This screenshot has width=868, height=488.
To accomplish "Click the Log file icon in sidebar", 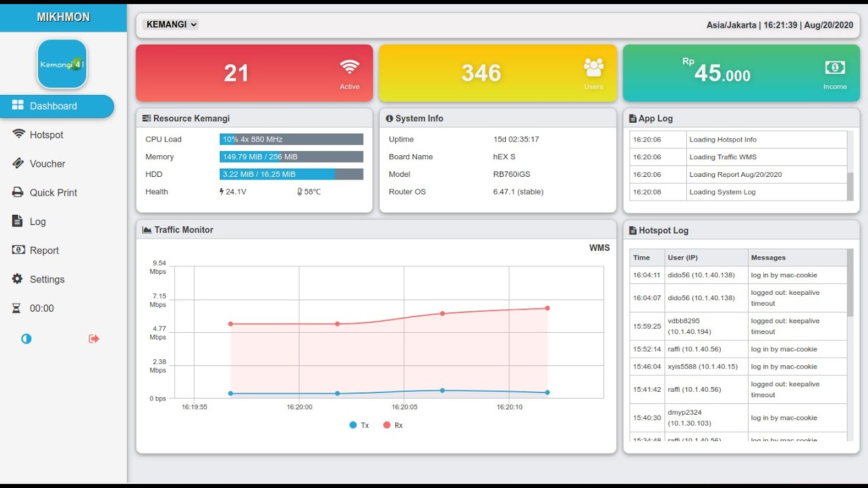I will (x=18, y=221).
